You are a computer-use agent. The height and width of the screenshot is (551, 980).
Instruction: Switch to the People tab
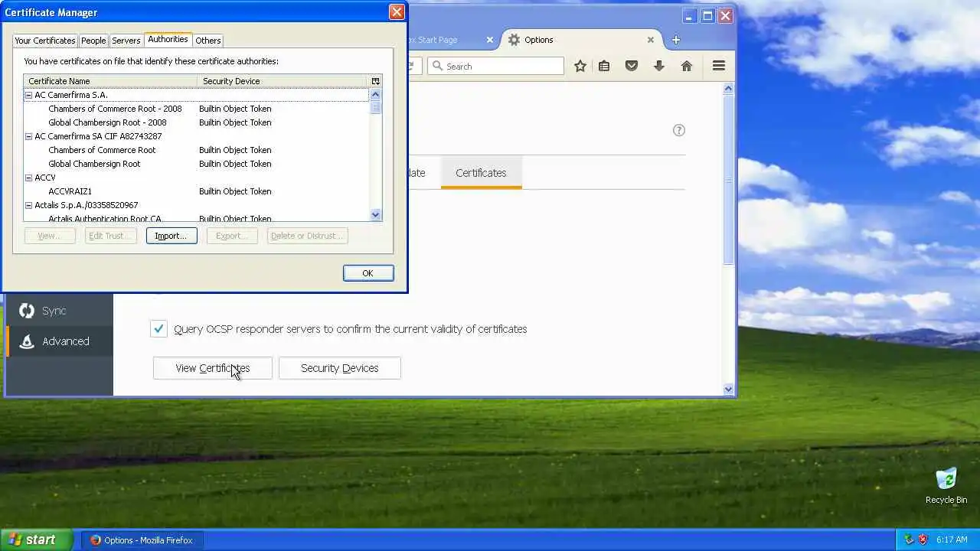93,41
